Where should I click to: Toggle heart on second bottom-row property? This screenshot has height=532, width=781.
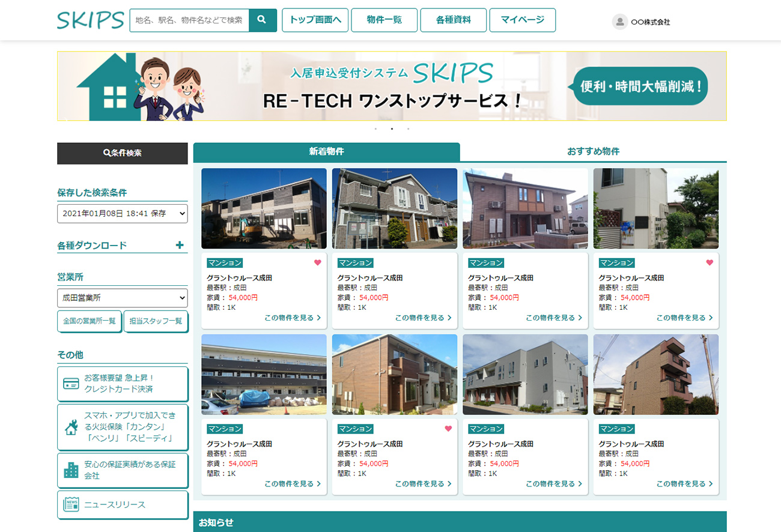pos(448,429)
